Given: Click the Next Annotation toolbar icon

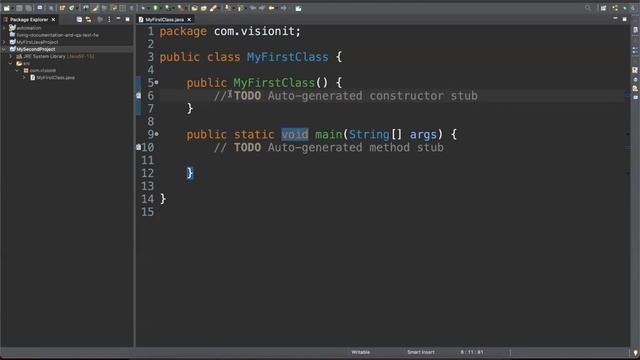Looking at the screenshot, I should click(227, 8).
